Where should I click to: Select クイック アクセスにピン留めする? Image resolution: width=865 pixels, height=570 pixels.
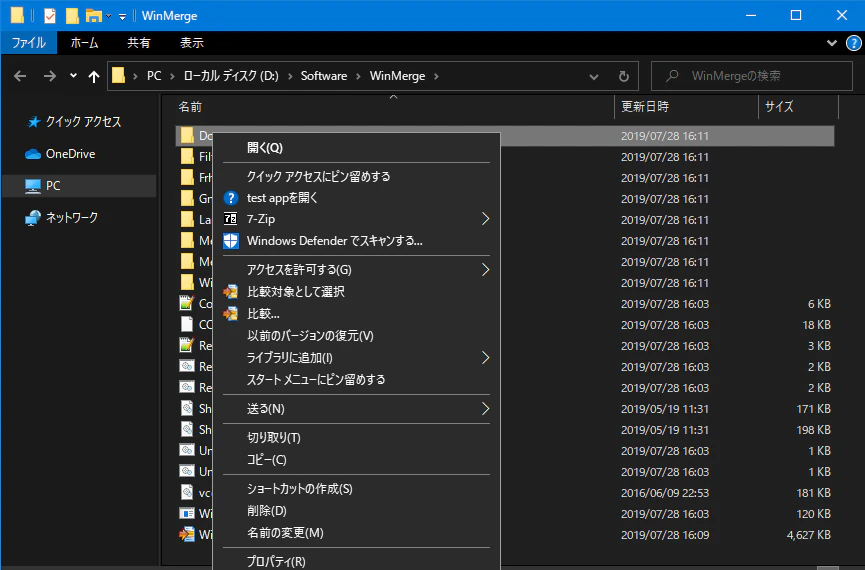pos(356,177)
